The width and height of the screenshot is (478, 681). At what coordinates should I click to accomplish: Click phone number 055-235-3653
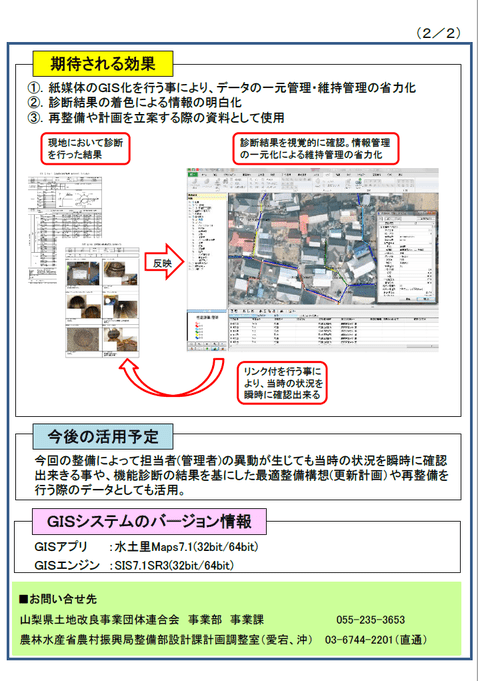370,620
